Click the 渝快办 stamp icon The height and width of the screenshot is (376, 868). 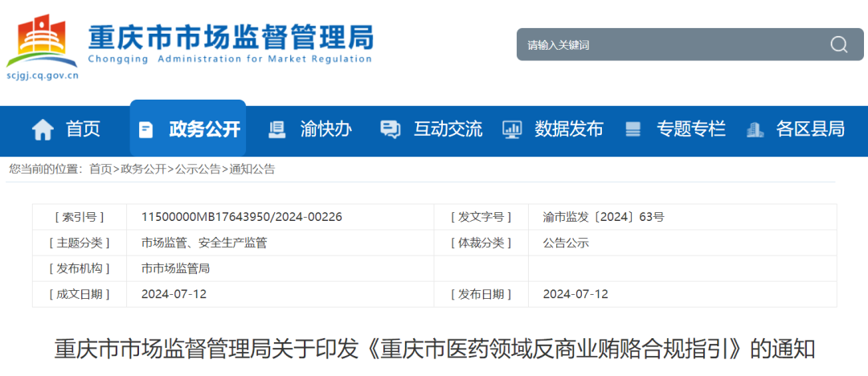(277, 129)
